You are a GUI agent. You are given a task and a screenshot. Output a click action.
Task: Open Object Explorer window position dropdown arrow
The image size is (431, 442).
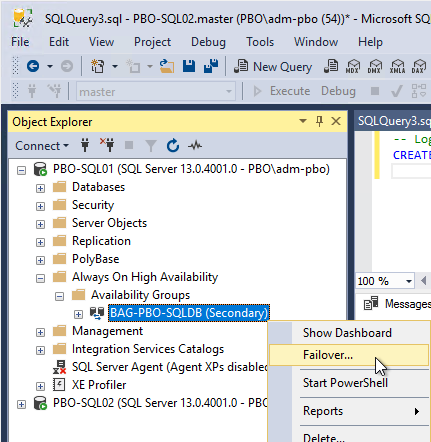pos(303,121)
